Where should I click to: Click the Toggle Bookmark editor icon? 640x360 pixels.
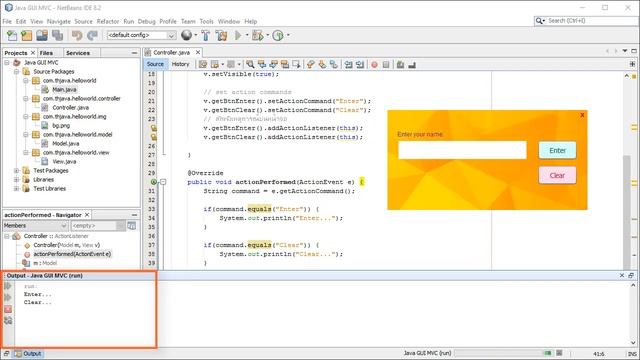click(334, 64)
